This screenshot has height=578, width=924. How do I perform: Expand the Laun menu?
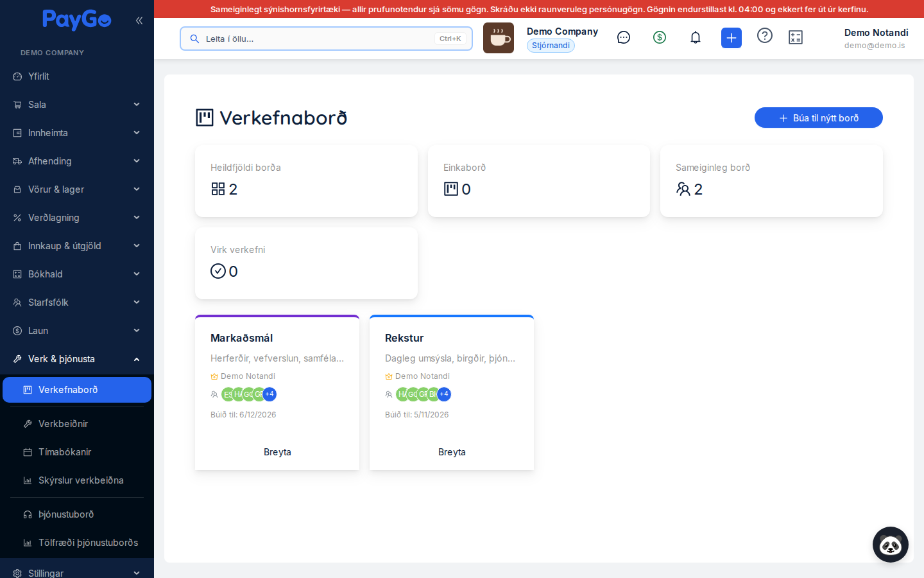(77, 331)
